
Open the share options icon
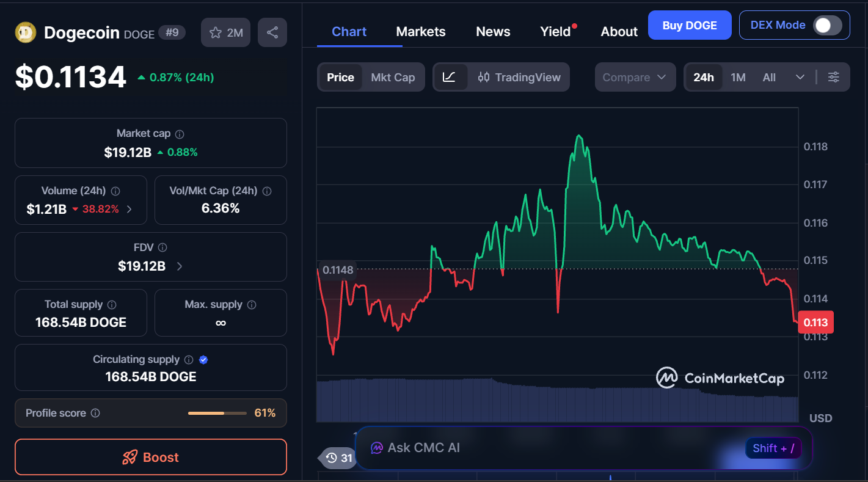click(x=272, y=32)
